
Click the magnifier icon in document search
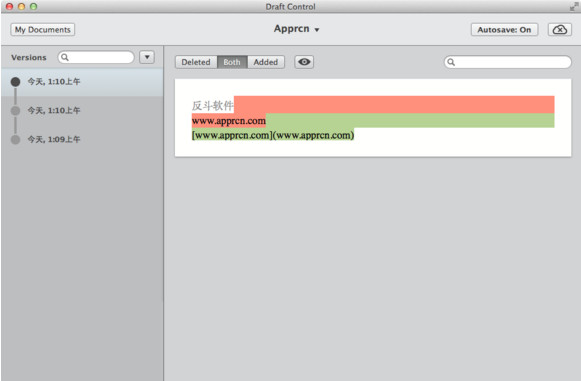coord(451,62)
